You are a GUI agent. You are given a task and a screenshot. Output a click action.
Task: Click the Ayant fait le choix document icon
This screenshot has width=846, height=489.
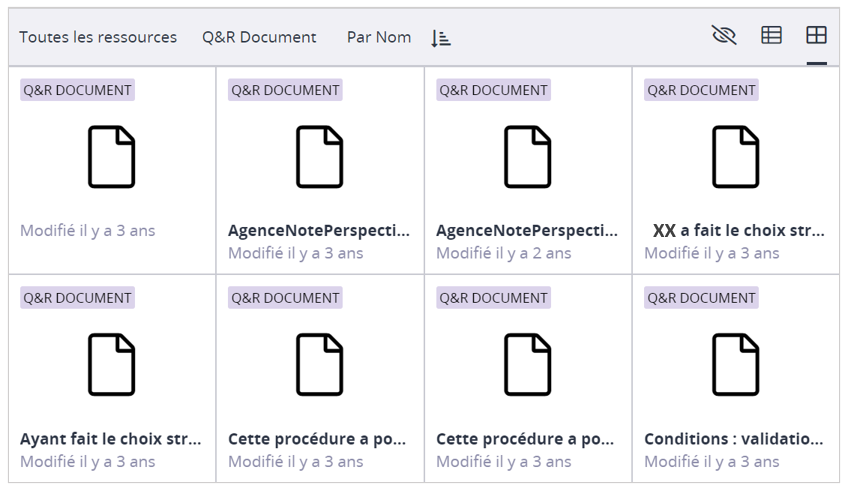[x=112, y=365]
